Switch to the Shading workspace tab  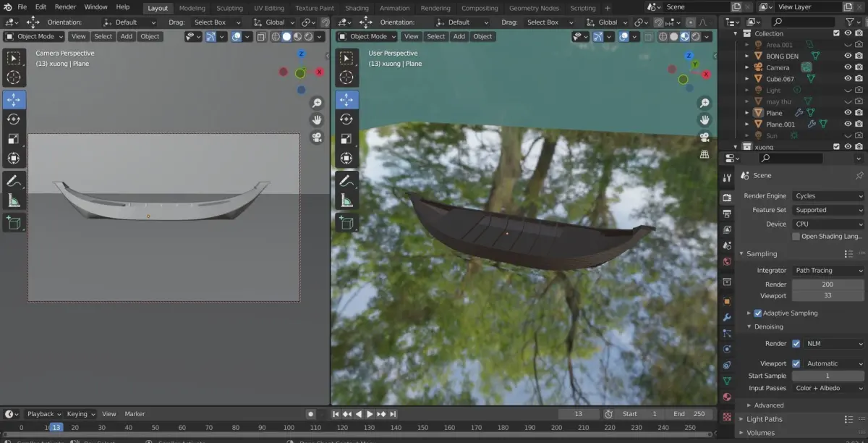(x=357, y=8)
